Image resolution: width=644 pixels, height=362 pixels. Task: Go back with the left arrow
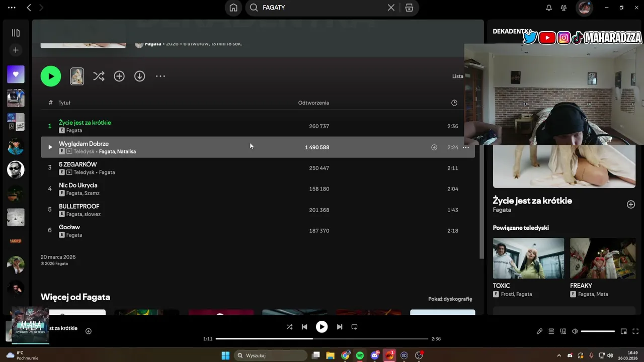tap(29, 8)
